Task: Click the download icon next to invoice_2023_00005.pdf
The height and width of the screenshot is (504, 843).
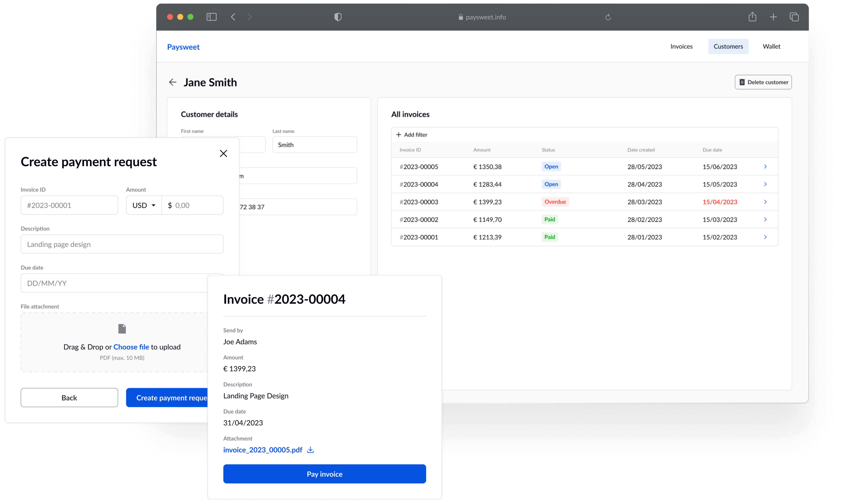Action: tap(310, 450)
